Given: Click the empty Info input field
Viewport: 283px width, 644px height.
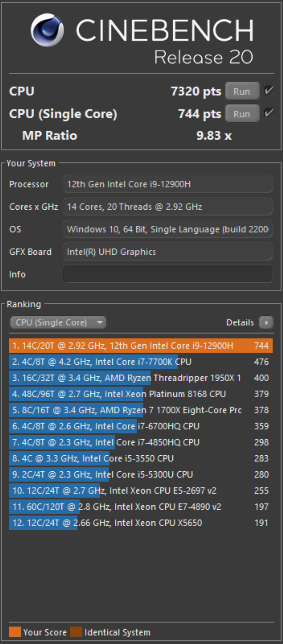Looking at the screenshot, I should point(168,274).
